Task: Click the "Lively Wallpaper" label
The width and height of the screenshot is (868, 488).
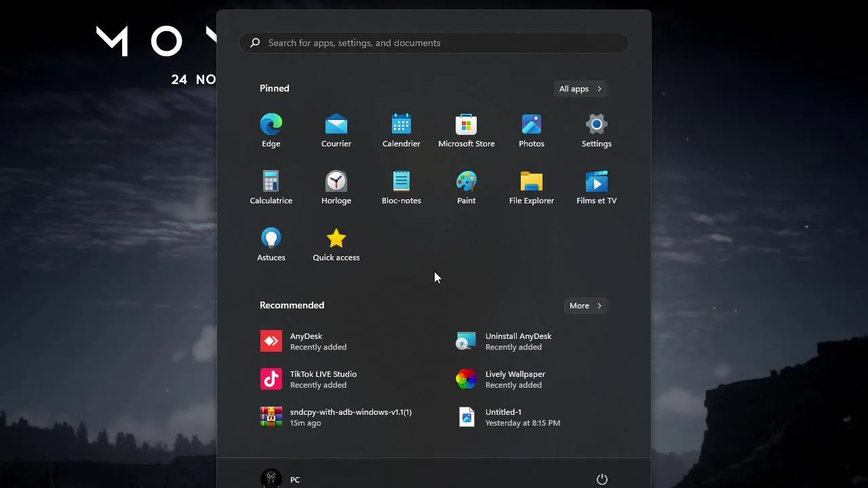Action: pyautogui.click(x=515, y=374)
